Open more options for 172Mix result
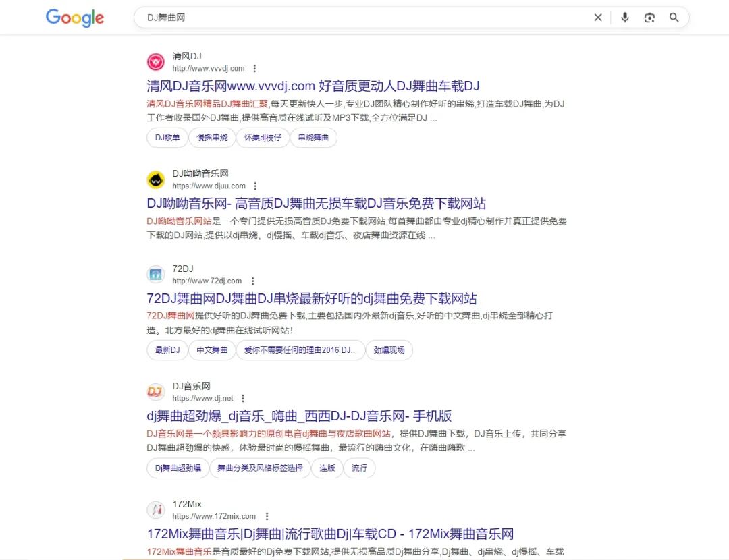 point(267,516)
